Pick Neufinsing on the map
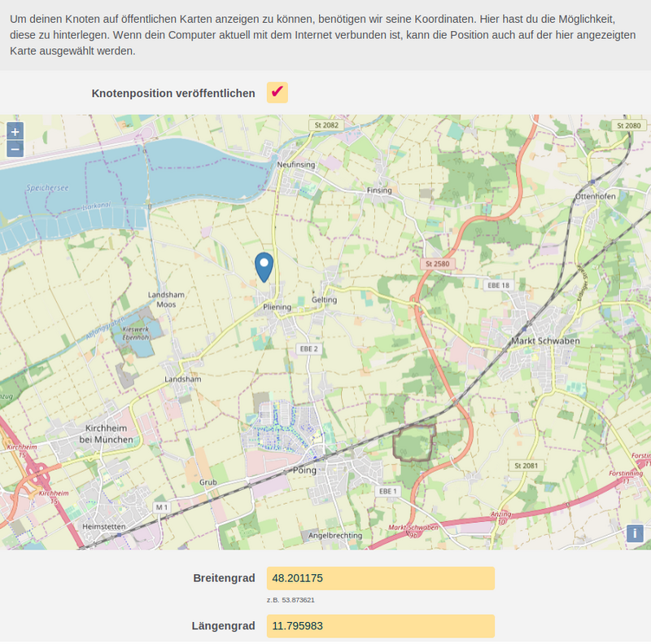 [295, 164]
